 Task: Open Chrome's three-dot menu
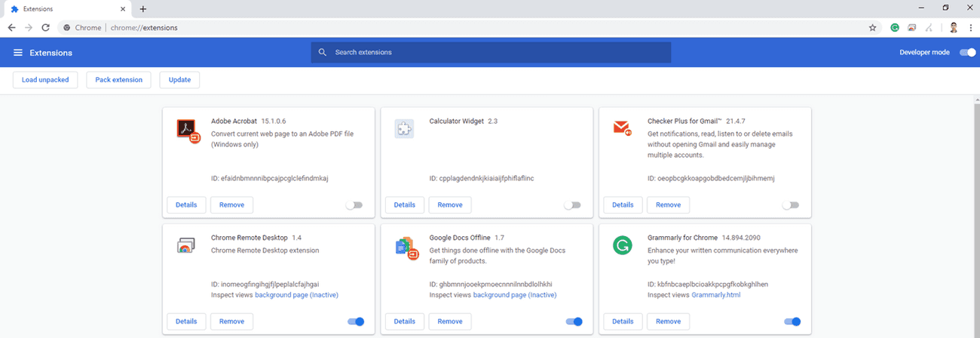click(x=971, y=27)
